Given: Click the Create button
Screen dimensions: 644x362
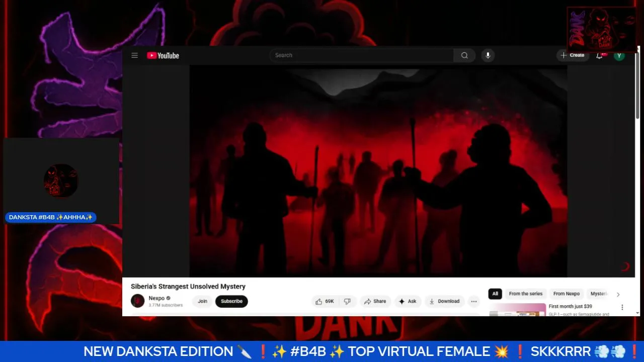Looking at the screenshot, I should point(573,55).
